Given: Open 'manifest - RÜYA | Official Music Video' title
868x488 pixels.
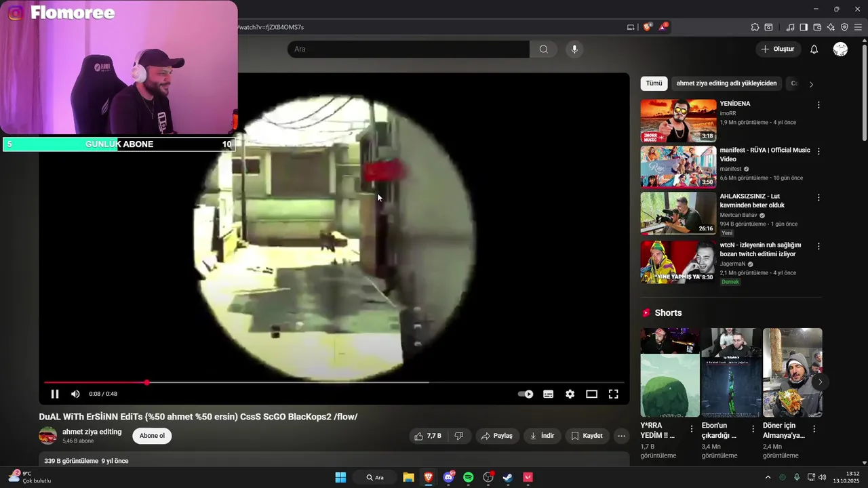Looking at the screenshot, I should tap(765, 155).
